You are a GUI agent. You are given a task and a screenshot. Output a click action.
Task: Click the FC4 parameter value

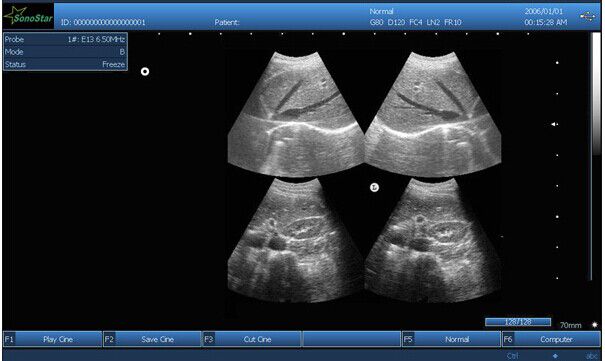coord(416,22)
